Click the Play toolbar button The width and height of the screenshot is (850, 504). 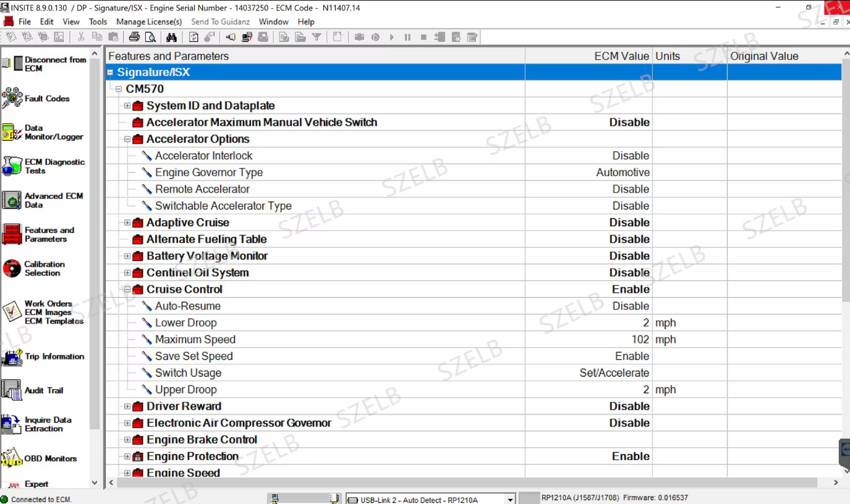391,37
